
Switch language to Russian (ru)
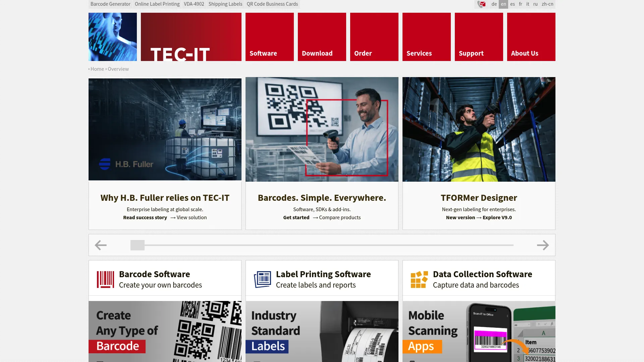(x=535, y=4)
